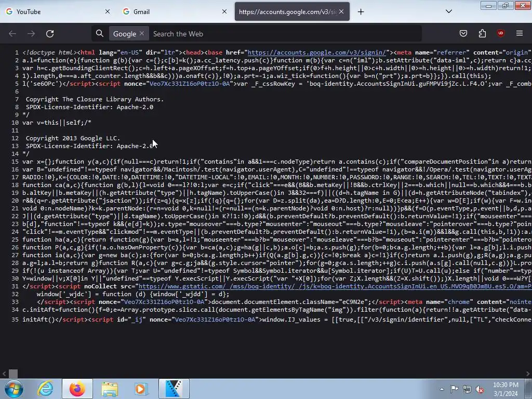The image size is (532, 399).
Task: Click line number 35
Action: pos(15,320)
